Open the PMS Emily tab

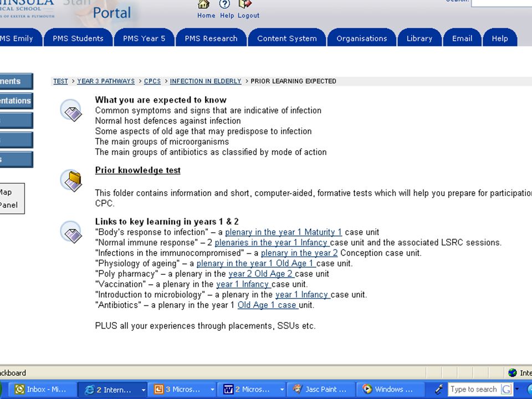[20, 38]
